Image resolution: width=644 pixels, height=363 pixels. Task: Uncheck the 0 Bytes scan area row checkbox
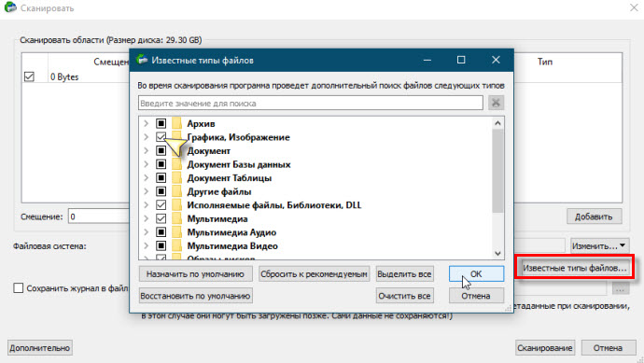29,77
